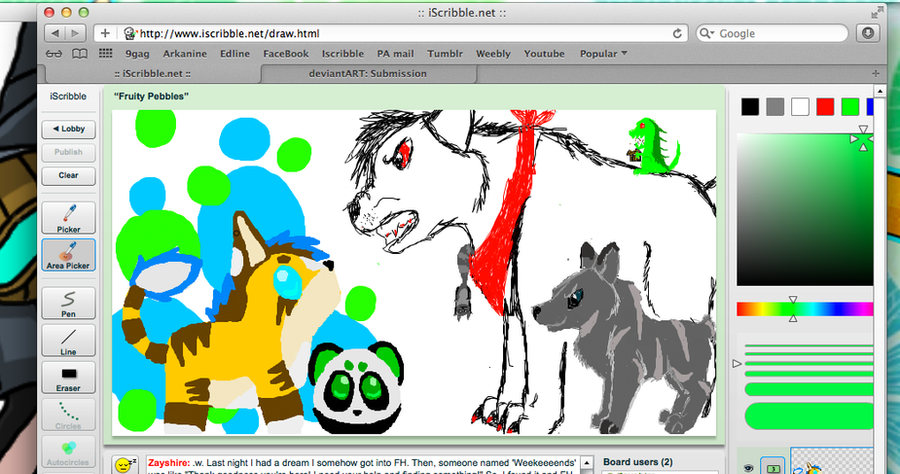The image size is (900, 474).
Task: Open the Tumblr bookmark
Action: [445, 54]
